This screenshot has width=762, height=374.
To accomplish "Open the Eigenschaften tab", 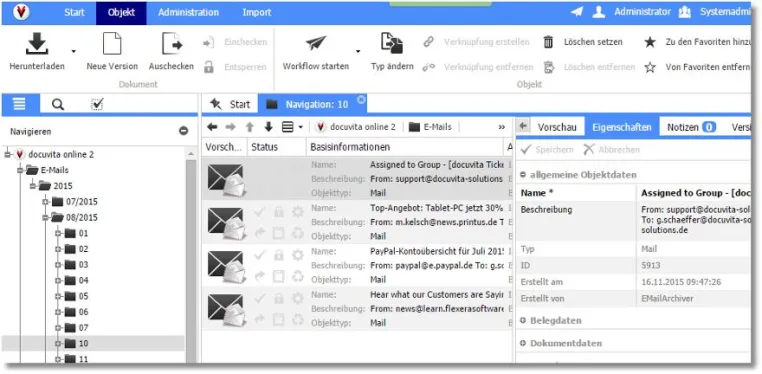I will pyautogui.click(x=622, y=127).
